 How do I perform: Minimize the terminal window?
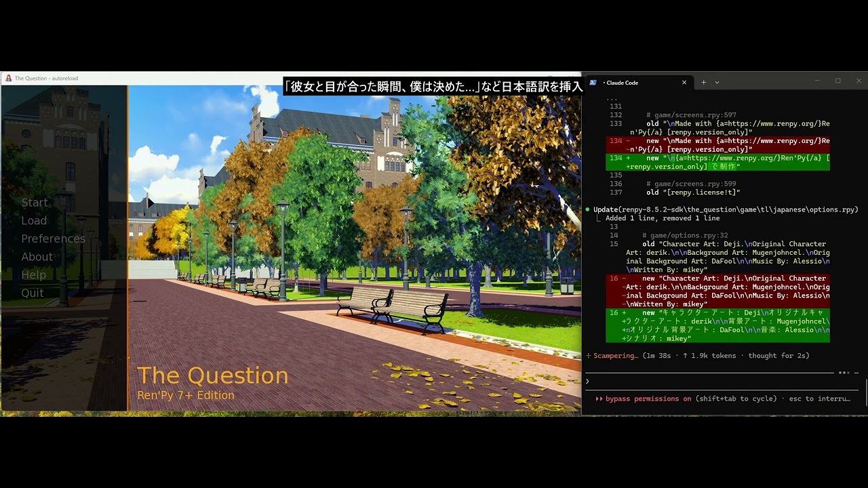[x=817, y=81]
